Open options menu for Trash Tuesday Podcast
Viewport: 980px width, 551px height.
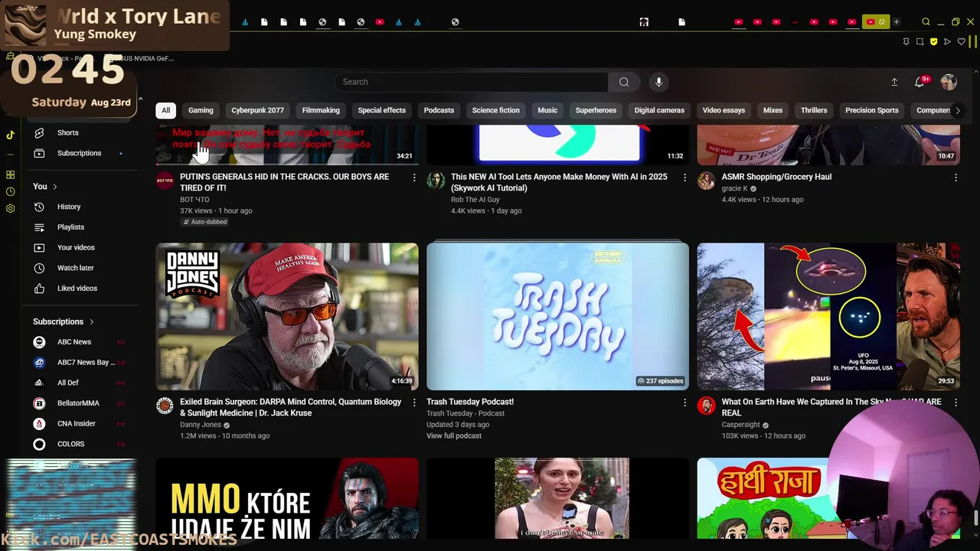click(x=684, y=403)
